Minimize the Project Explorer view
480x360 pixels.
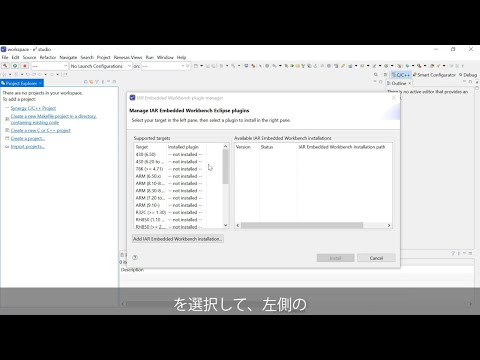tap(109, 82)
